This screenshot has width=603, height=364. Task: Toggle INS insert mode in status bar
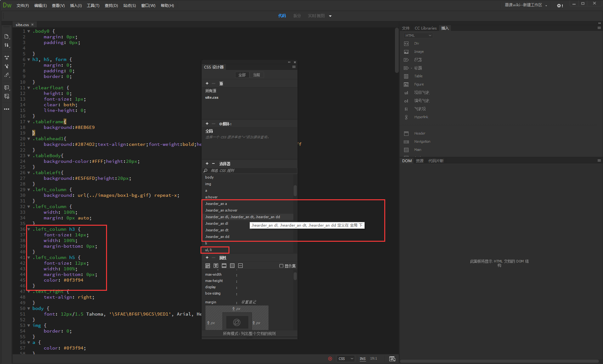coord(363,359)
